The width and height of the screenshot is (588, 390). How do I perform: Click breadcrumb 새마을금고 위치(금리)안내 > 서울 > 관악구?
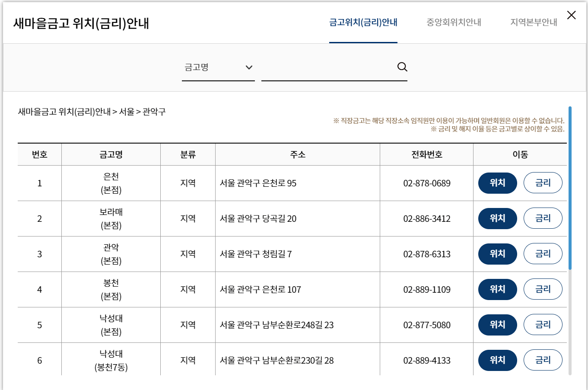[x=92, y=112]
